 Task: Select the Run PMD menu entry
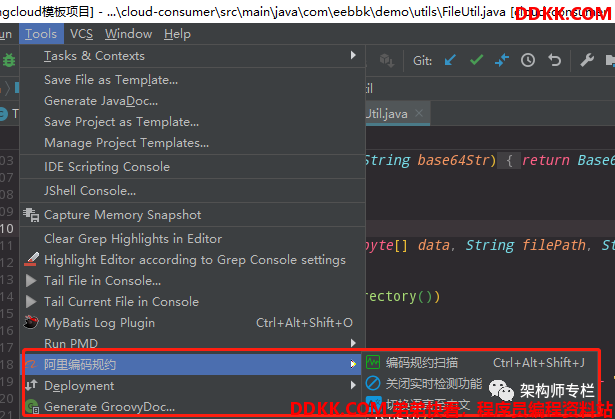click(x=192, y=343)
